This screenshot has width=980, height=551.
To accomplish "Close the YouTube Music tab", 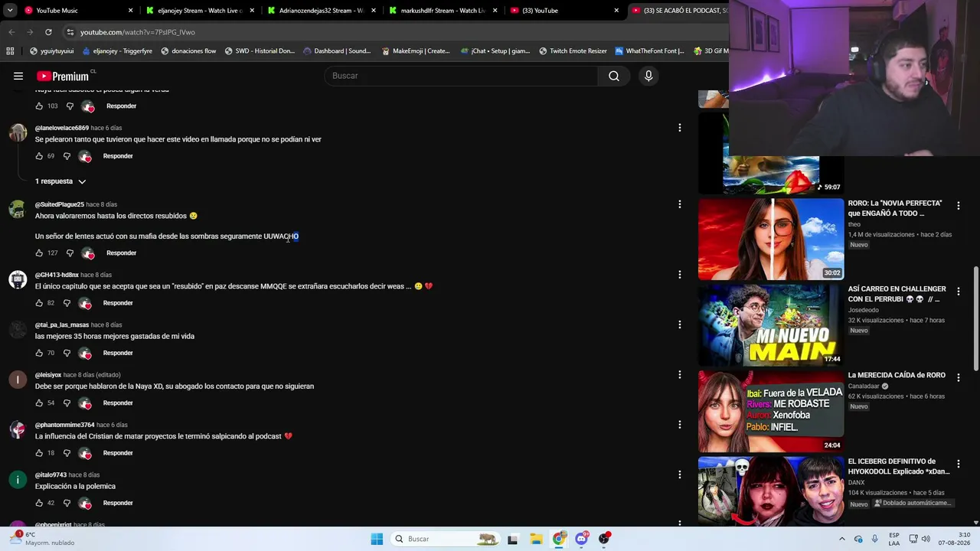I will point(130,11).
